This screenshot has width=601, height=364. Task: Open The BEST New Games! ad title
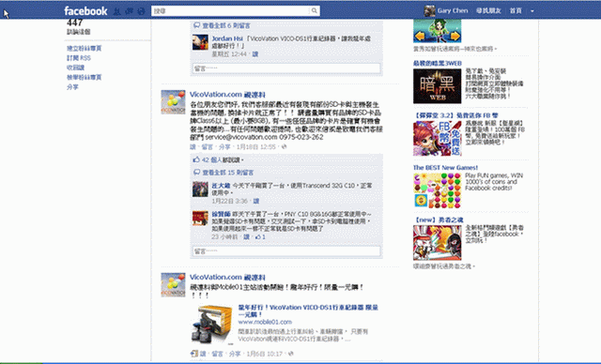point(445,168)
